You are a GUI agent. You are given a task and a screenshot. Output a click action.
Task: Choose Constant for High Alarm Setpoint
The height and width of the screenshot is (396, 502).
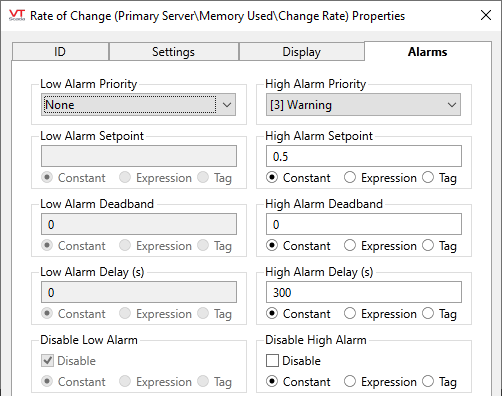(x=298, y=178)
